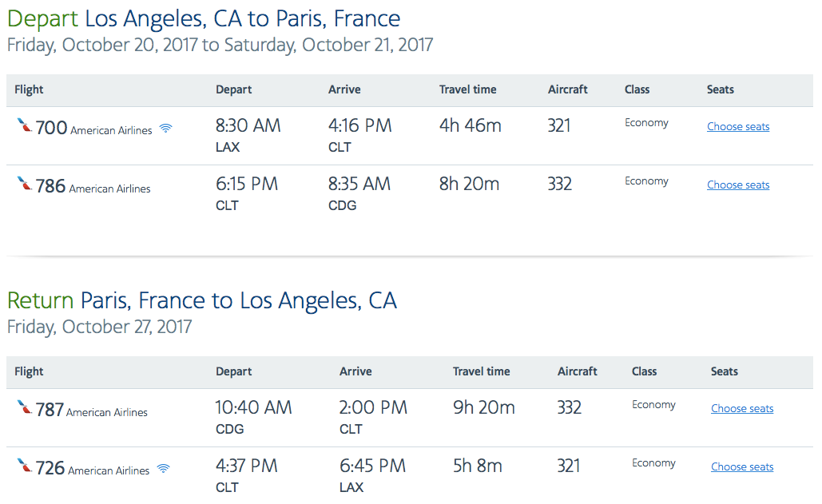Click the Wi-Fi icon on flight 726
Image resolution: width=822 pixels, height=504 pixels.
tap(164, 468)
